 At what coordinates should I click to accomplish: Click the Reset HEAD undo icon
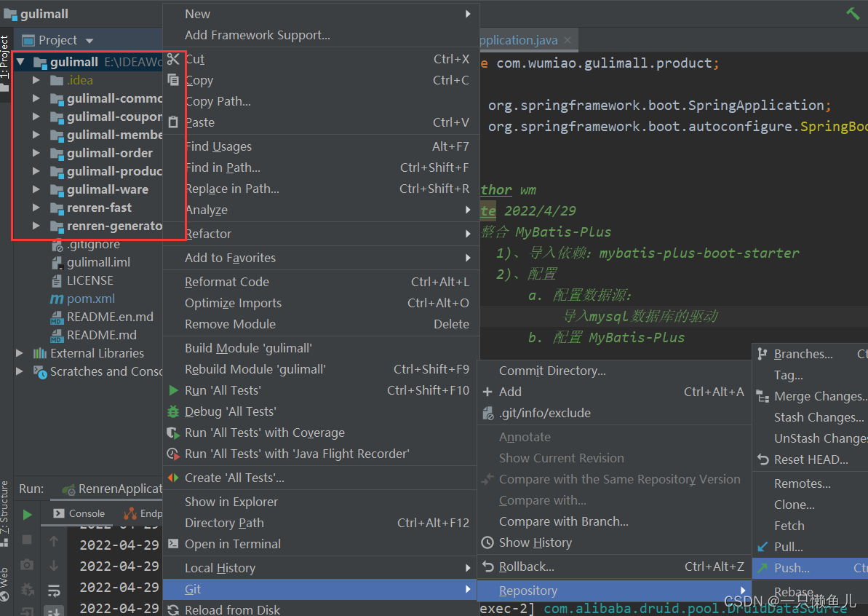[763, 459]
